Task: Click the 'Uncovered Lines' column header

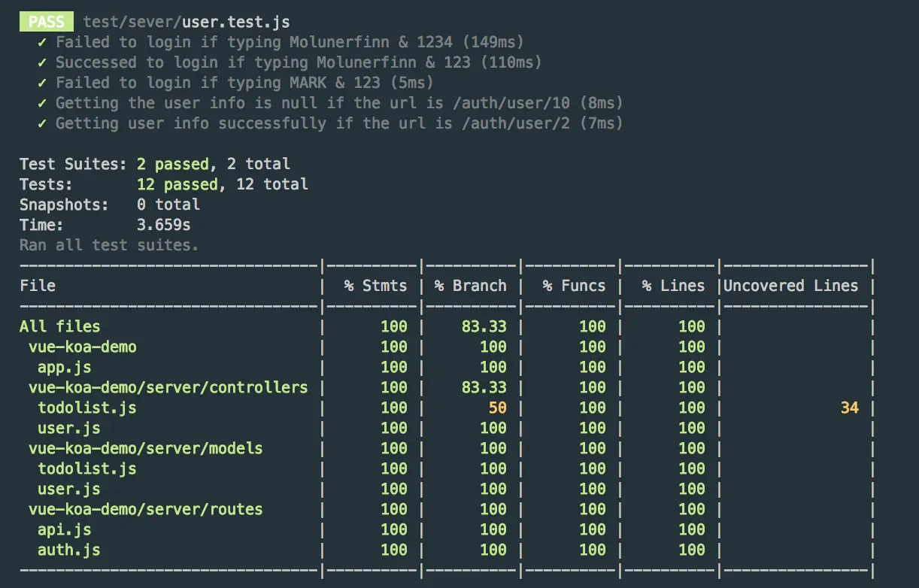Action: click(x=790, y=286)
